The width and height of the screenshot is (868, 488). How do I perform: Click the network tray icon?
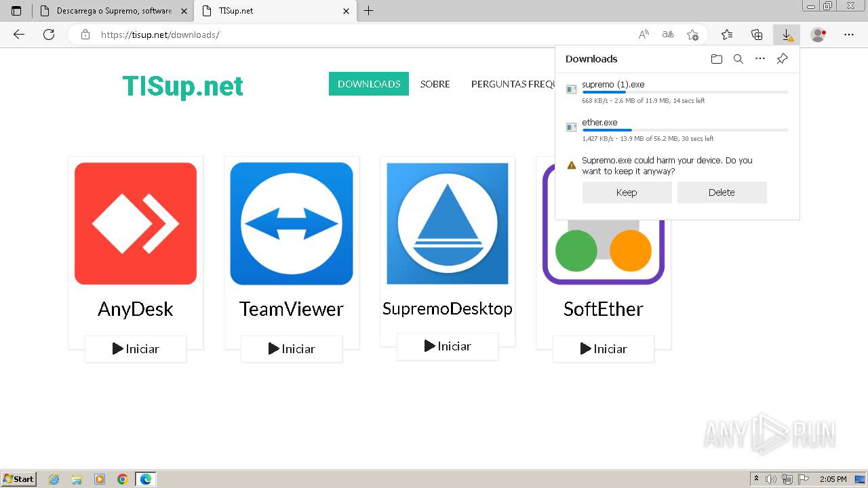(x=787, y=479)
